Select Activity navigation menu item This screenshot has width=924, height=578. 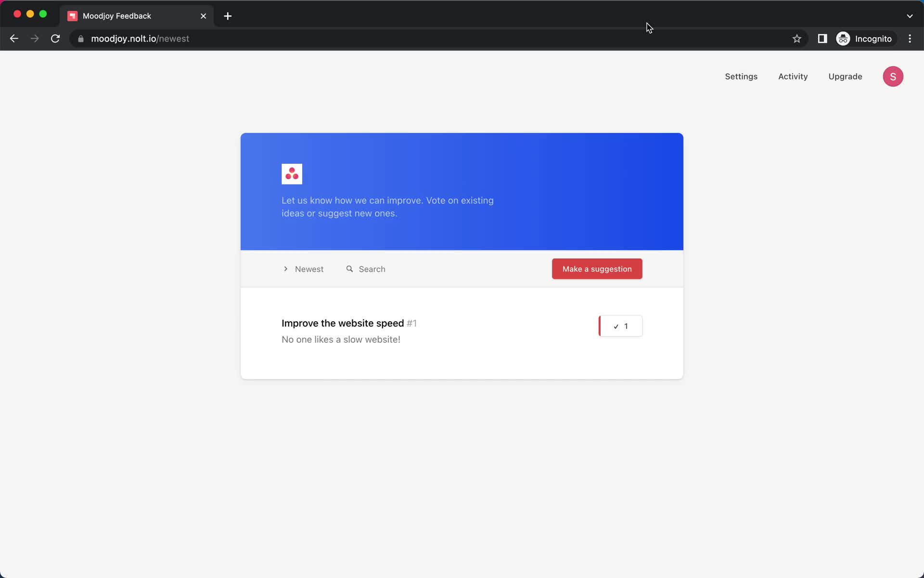click(x=793, y=76)
